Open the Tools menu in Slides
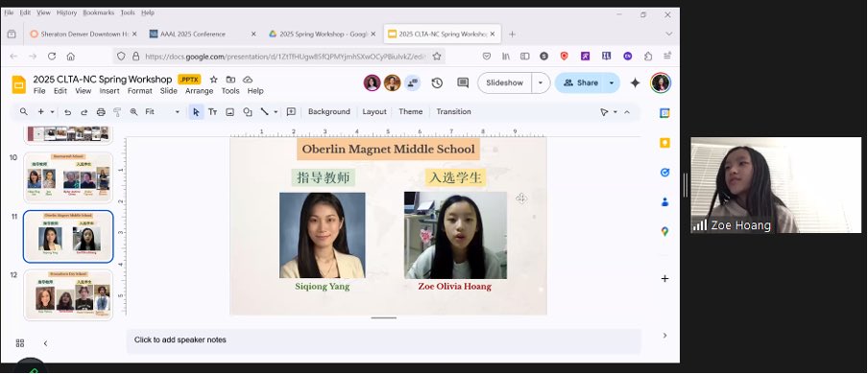The image size is (868, 374). click(x=230, y=91)
